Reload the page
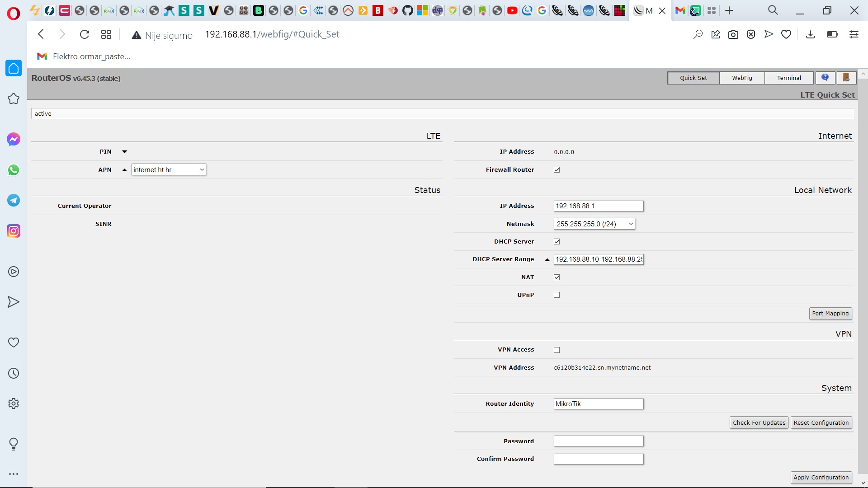 (84, 34)
